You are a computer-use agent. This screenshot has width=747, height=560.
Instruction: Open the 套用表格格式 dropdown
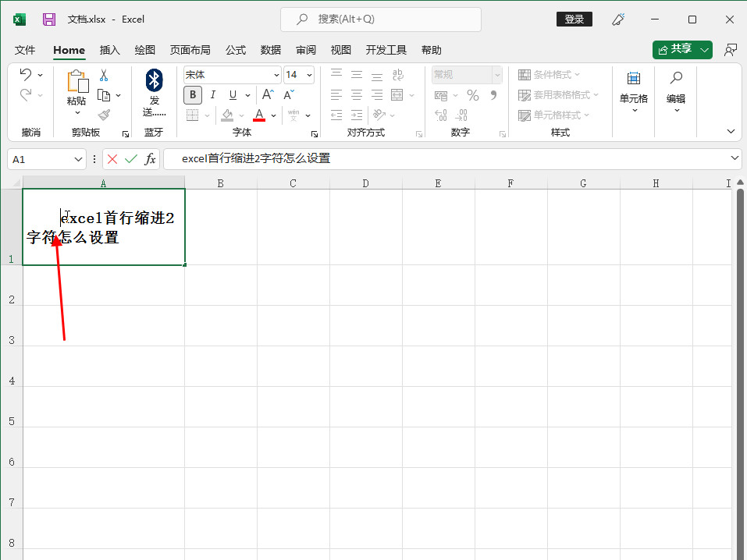pyautogui.click(x=558, y=94)
